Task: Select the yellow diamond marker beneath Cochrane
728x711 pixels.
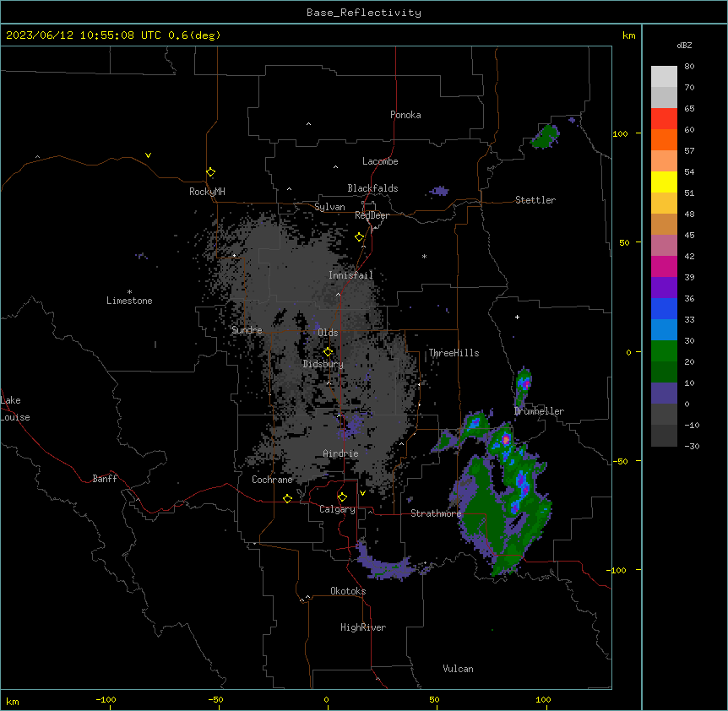Action: [287, 498]
